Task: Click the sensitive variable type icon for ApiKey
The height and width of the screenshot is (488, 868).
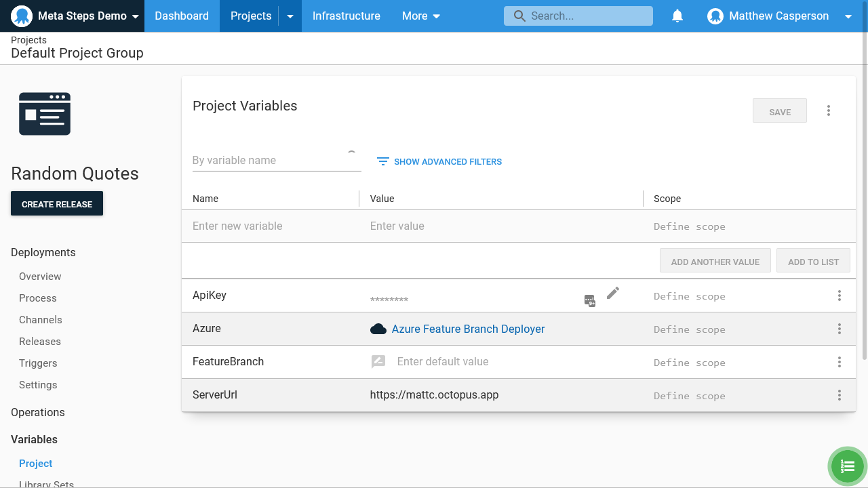Action: 590,300
